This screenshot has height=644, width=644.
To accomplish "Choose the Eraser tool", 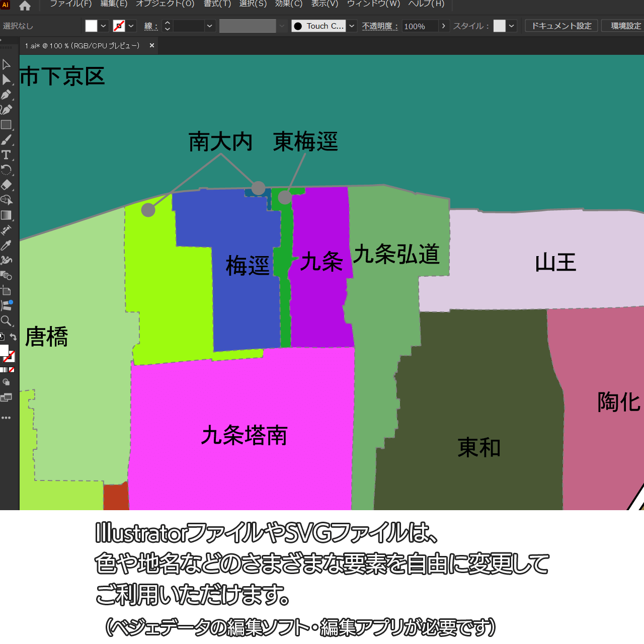I will pyautogui.click(x=6, y=185).
